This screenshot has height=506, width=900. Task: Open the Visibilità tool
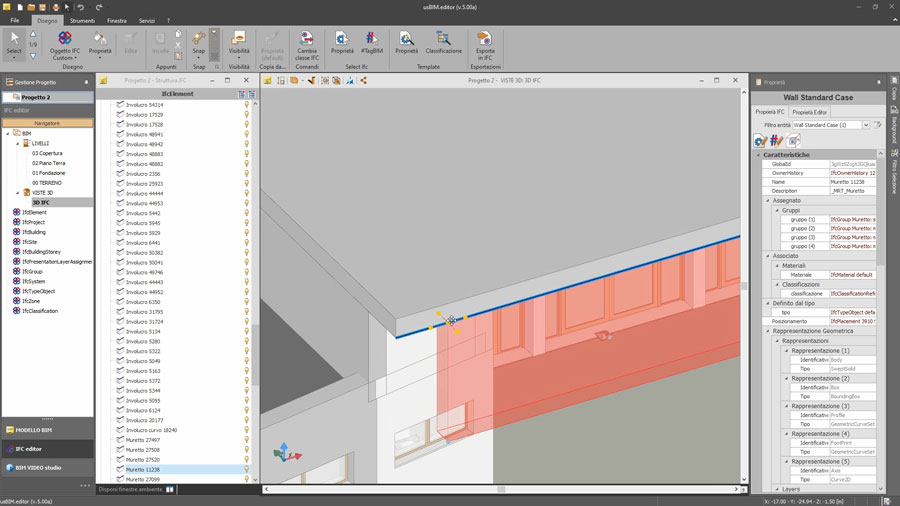[239, 44]
